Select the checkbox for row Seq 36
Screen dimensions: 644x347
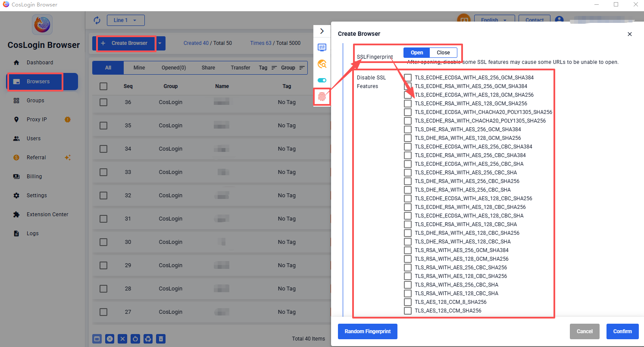pos(103,102)
